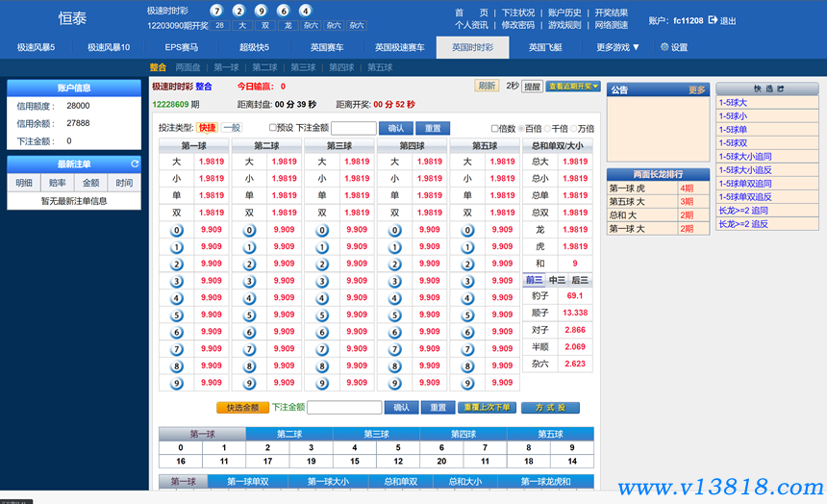This screenshot has width=827, height=504.
Task: Click the 开奖结果 link in header
Action: coord(611,13)
